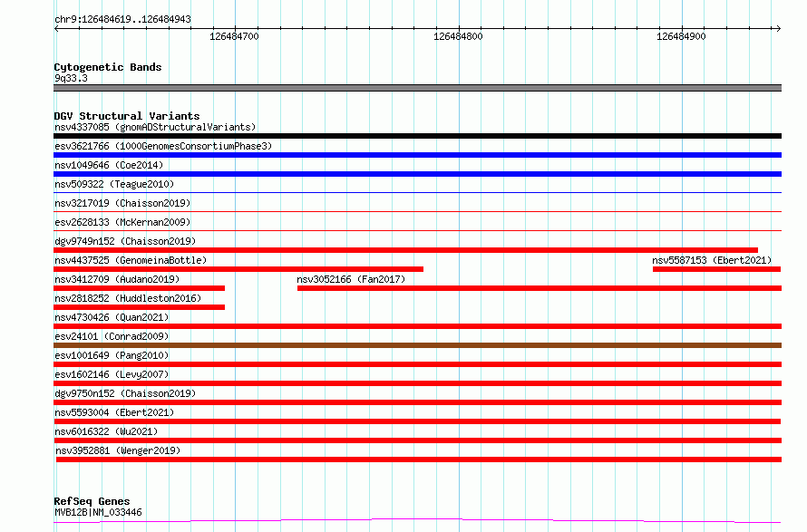This screenshot has width=807, height=532.
Task: Click the red bar for nsv4437525
Action: coord(238,269)
